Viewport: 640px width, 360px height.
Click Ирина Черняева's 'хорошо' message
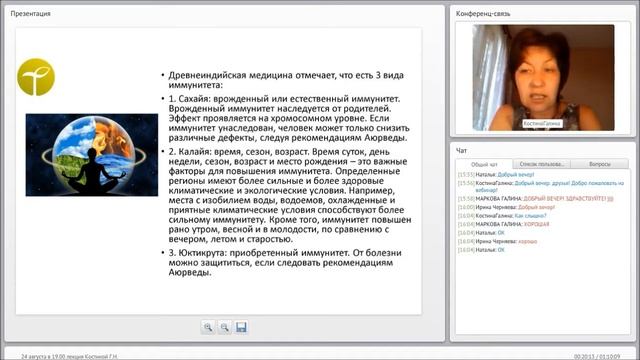tap(497, 242)
